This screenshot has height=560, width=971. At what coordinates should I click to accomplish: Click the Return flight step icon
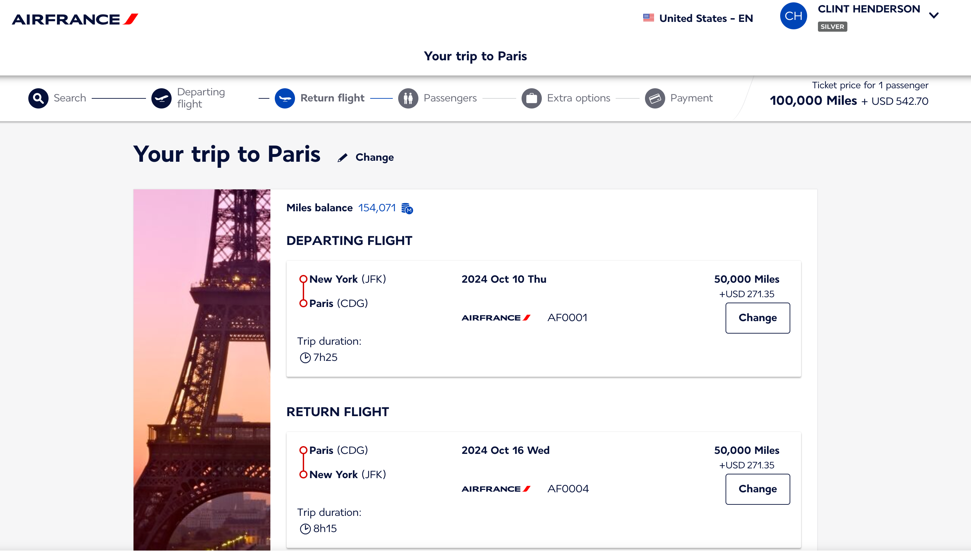[x=285, y=98]
